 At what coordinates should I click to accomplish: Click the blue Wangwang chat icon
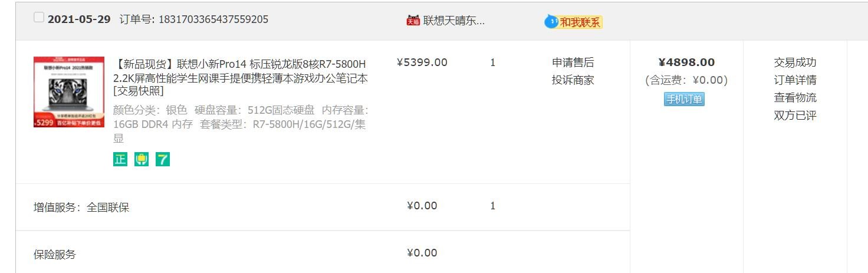click(x=551, y=22)
